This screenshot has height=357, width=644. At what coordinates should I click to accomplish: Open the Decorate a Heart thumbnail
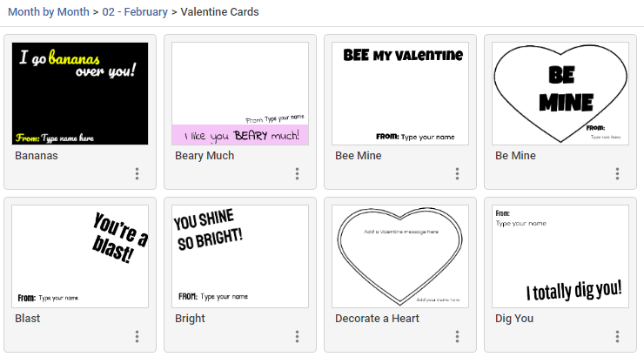pos(400,256)
